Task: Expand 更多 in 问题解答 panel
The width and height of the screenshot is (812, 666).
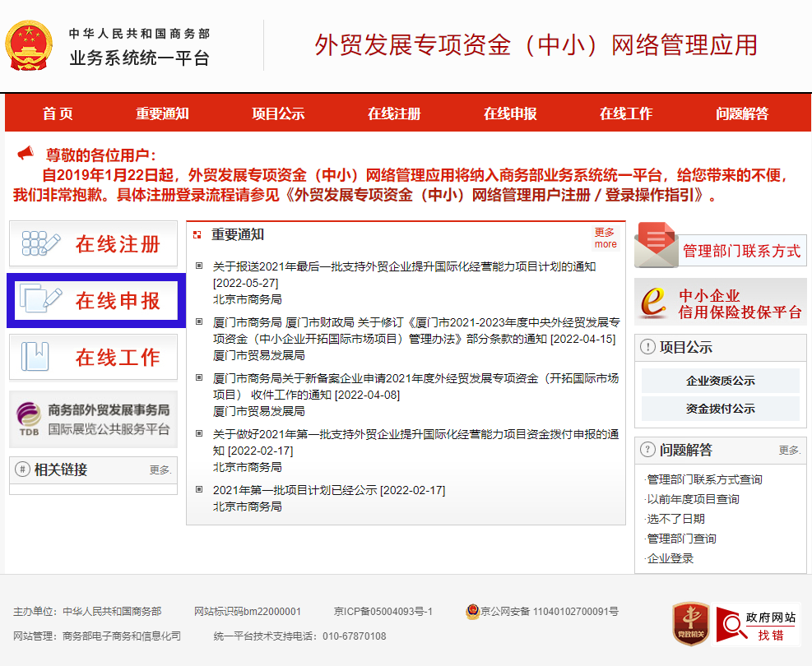Action: tap(789, 451)
